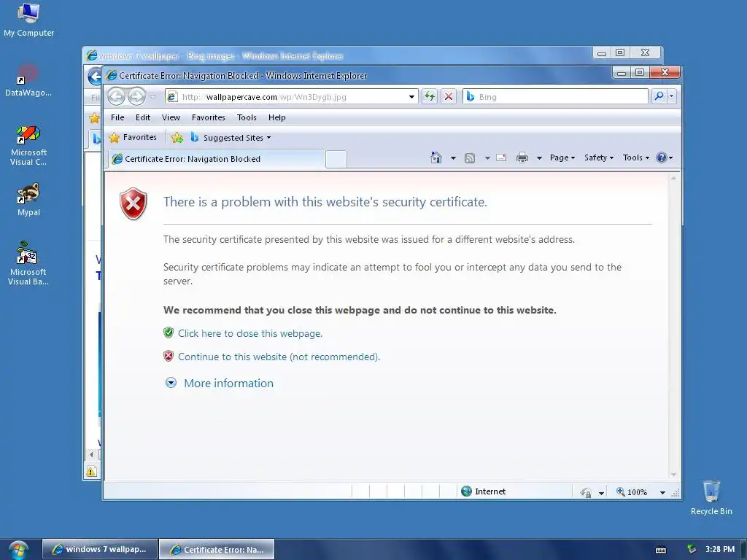Click Add to Favorites Bar icon

tap(177, 138)
